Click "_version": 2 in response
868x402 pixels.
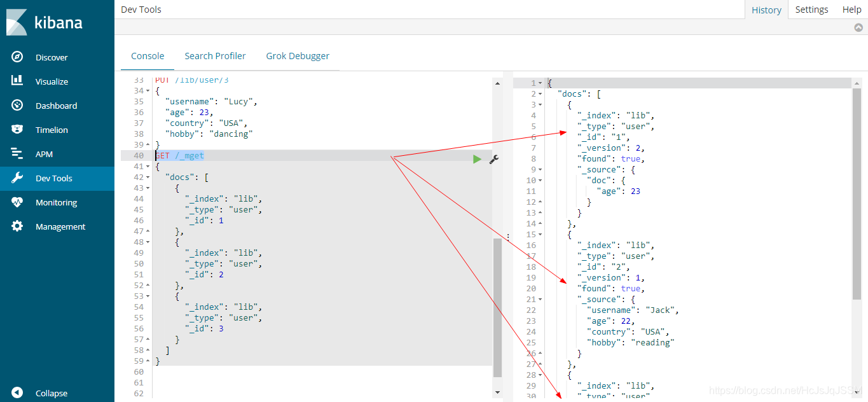[x=611, y=148]
